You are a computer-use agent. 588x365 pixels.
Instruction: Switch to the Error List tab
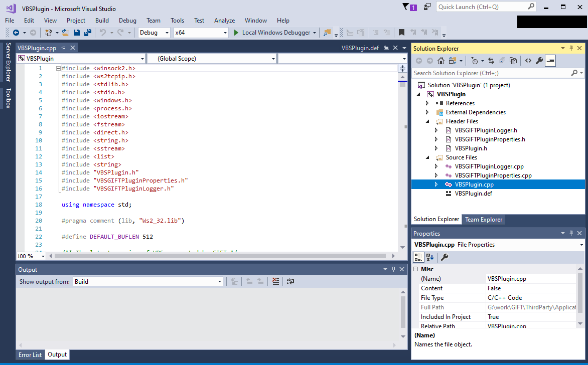[30, 354]
